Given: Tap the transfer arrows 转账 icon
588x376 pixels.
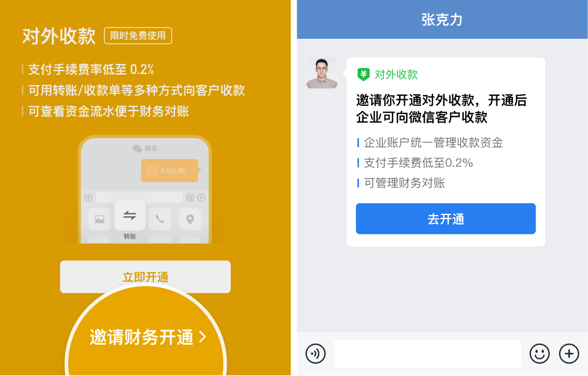Looking at the screenshot, I should tap(130, 215).
